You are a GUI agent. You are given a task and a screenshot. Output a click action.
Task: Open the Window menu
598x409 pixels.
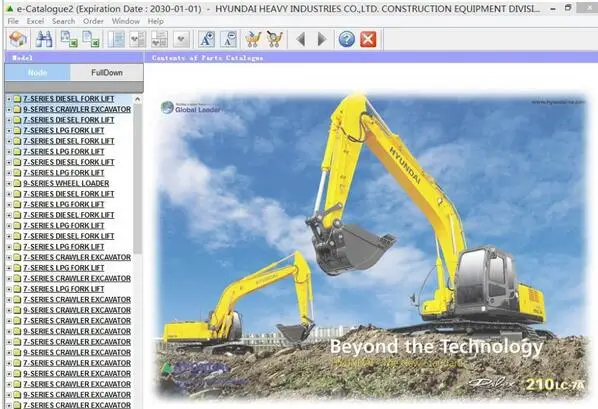[126, 21]
